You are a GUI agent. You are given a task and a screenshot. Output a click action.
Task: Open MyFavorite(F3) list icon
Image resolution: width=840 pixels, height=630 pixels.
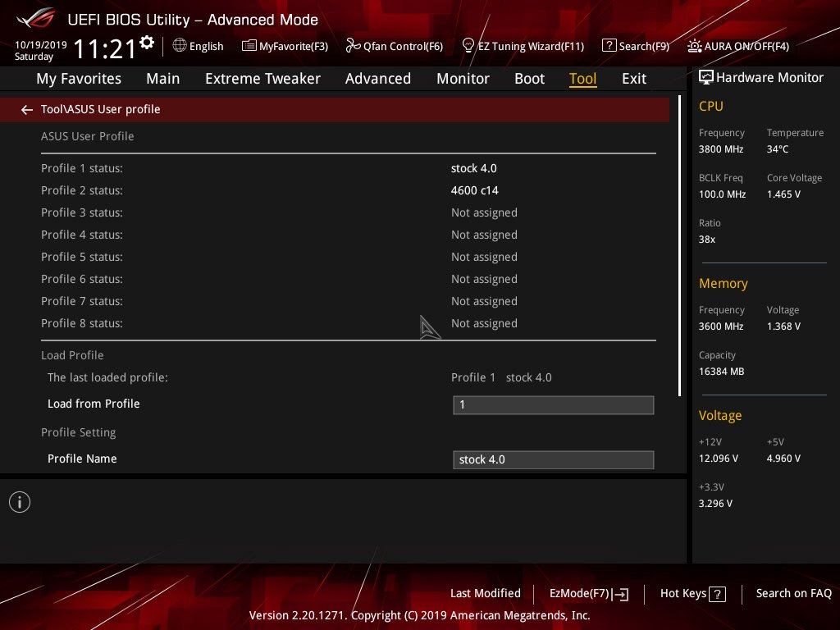[x=249, y=46]
